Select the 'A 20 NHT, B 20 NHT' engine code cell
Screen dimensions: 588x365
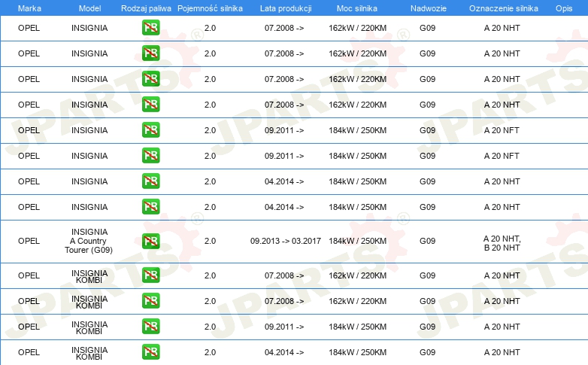point(502,243)
